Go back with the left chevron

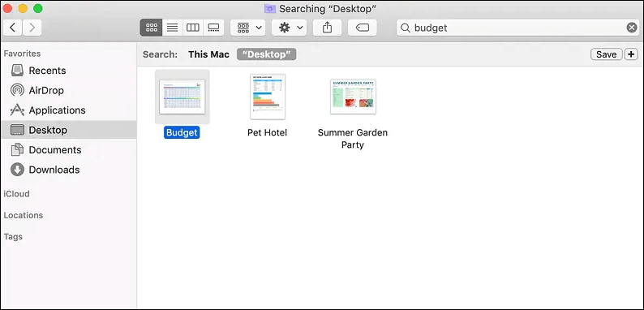(x=13, y=28)
